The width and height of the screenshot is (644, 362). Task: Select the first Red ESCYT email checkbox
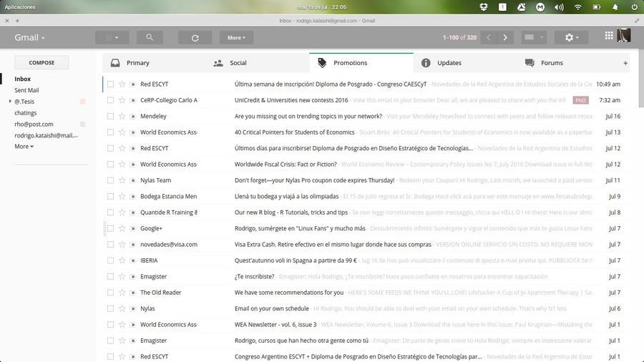pyautogui.click(x=110, y=84)
